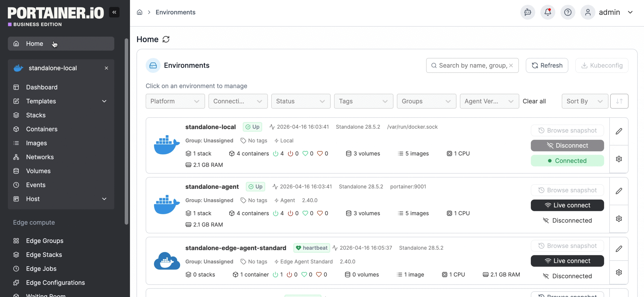Click the cloud Docker icon of the edge agent card

[x=167, y=261]
